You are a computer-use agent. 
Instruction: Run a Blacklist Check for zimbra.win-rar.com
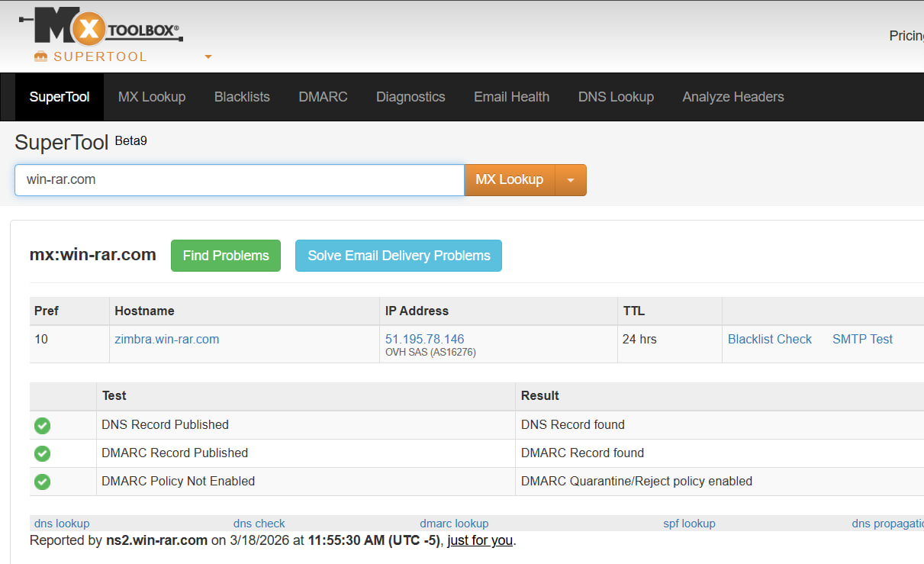coord(770,339)
